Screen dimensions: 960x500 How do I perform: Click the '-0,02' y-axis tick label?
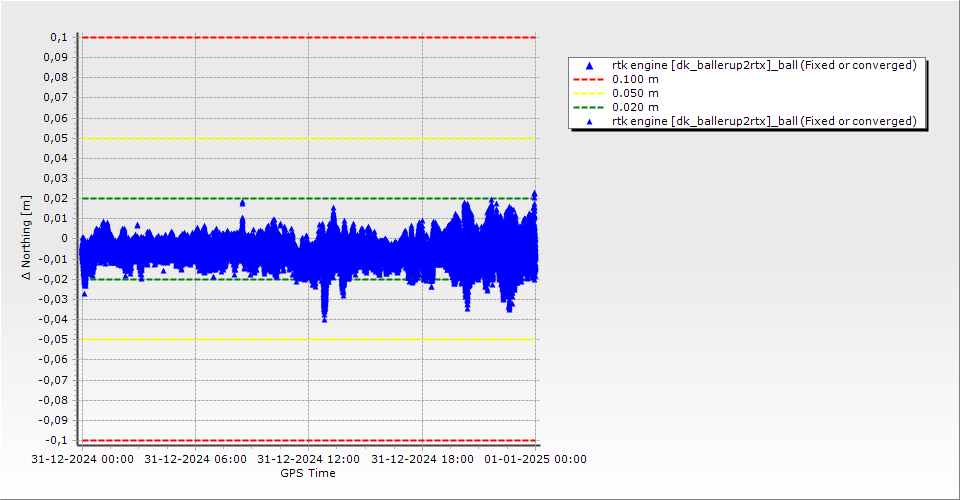(x=53, y=279)
